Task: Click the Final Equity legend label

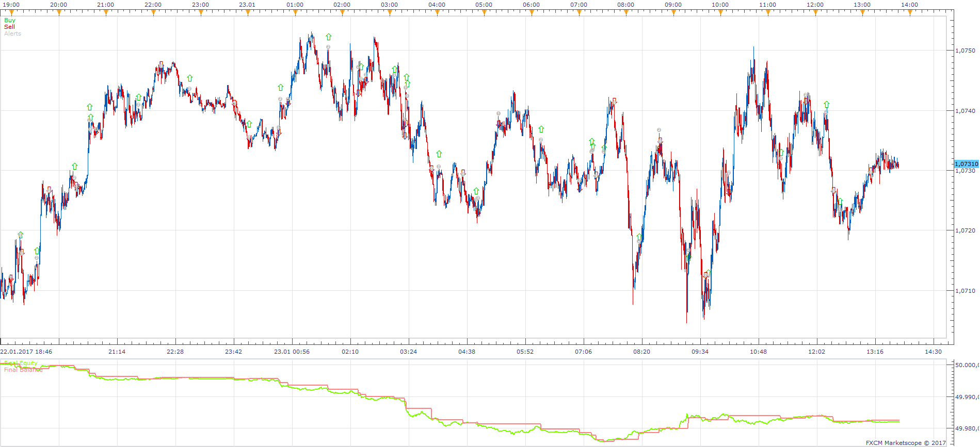Action: point(21,363)
